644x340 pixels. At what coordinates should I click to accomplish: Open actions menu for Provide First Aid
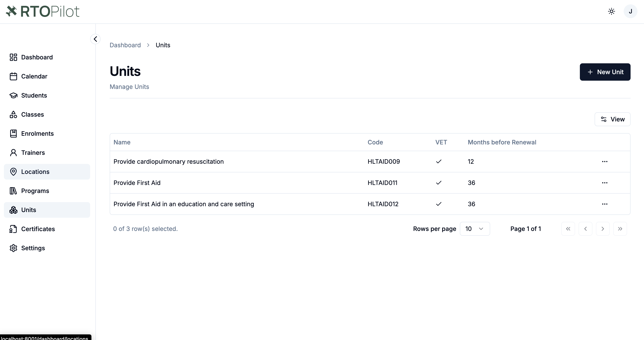tap(605, 183)
